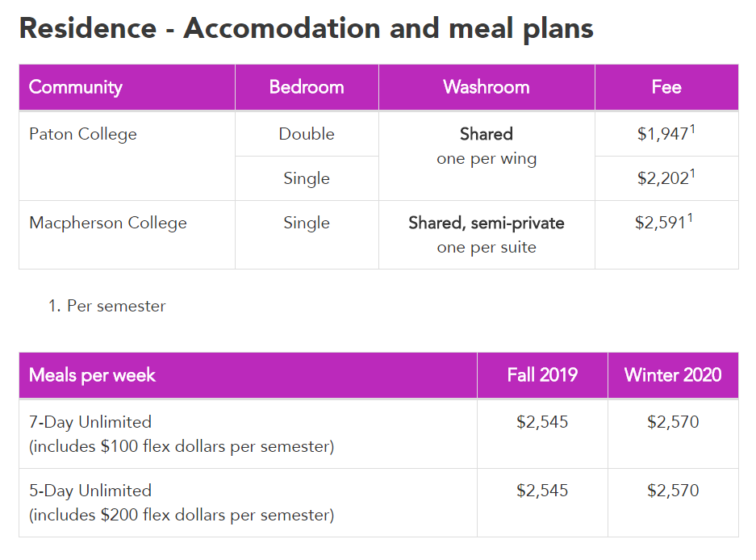The width and height of the screenshot is (756, 560).
Task: Click the Fall 2019 column header
Action: coord(542,375)
